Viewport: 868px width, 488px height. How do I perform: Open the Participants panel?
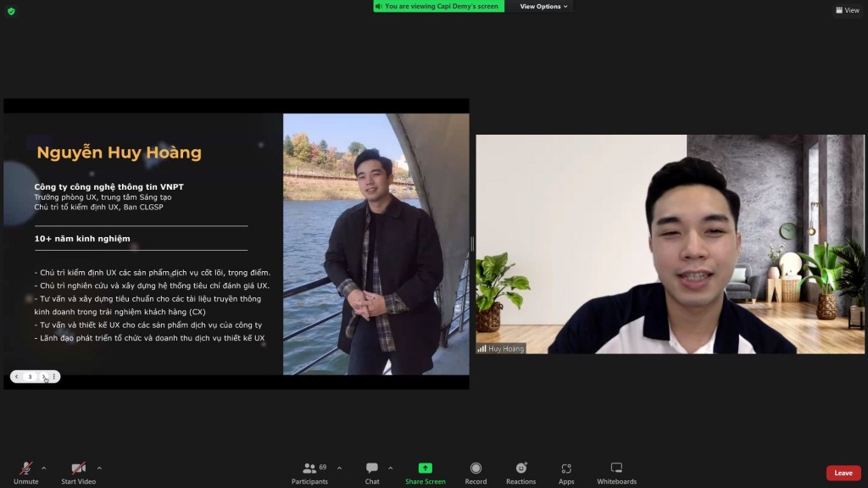310,473
